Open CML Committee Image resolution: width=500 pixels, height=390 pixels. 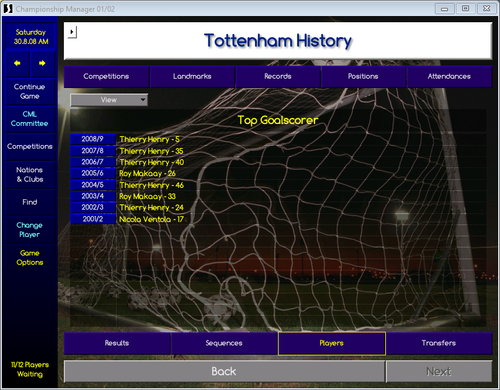pyautogui.click(x=30, y=119)
